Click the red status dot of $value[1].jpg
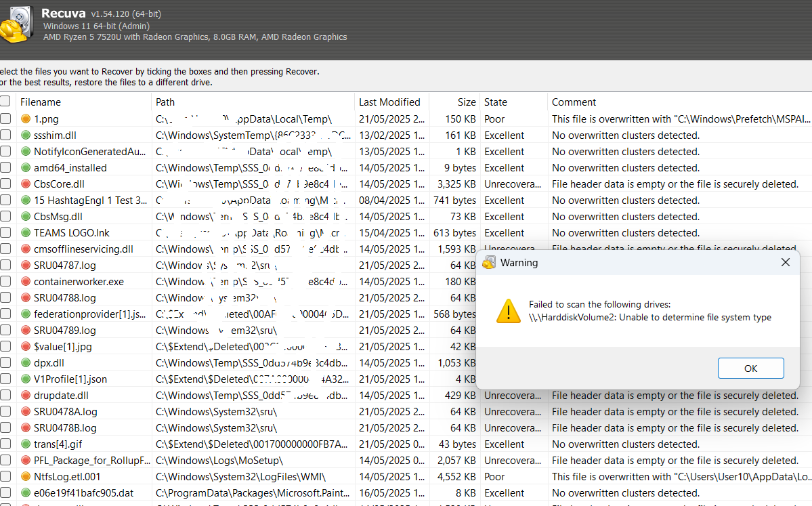 [x=25, y=347]
